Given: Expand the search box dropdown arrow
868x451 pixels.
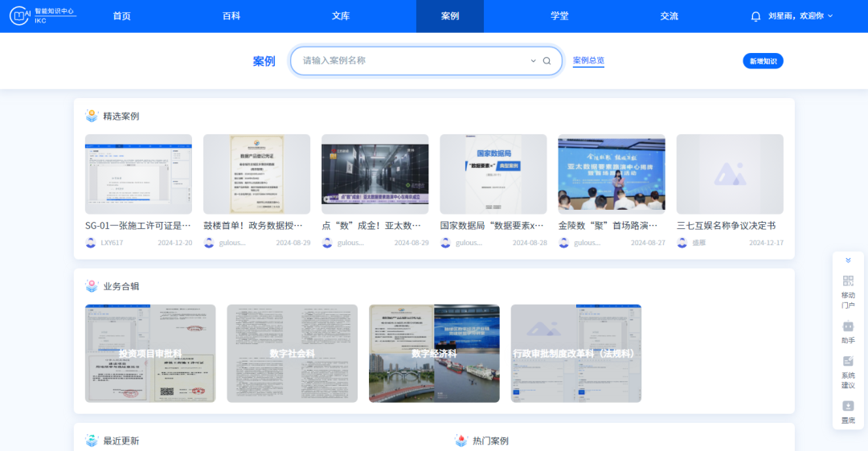Looking at the screenshot, I should [533, 61].
